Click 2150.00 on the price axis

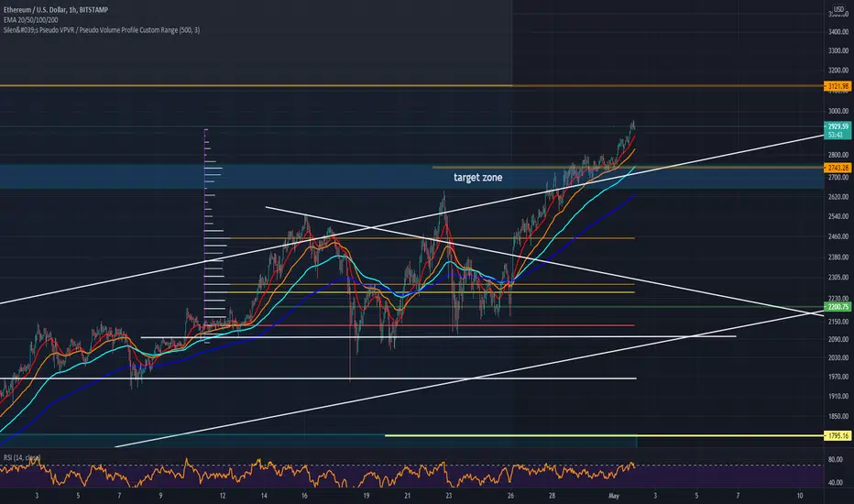pyautogui.click(x=838, y=322)
